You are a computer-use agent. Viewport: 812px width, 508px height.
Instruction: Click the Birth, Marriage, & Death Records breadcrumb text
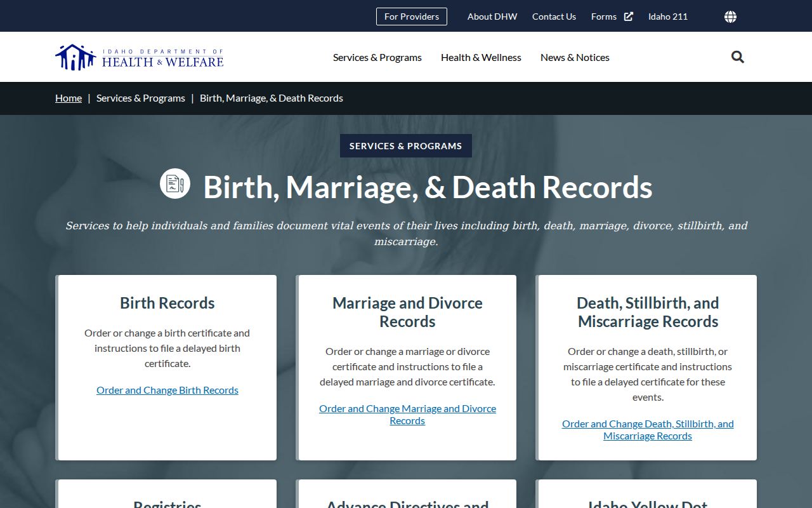[x=272, y=98]
